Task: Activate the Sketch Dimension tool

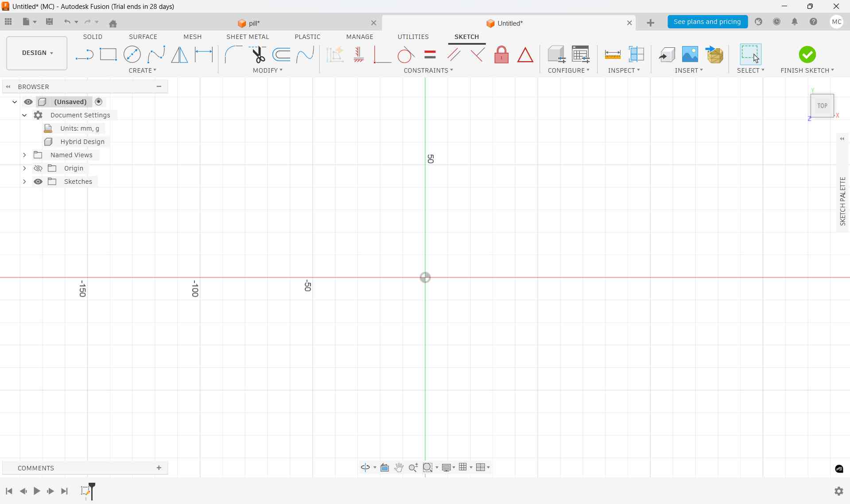Action: tap(204, 54)
